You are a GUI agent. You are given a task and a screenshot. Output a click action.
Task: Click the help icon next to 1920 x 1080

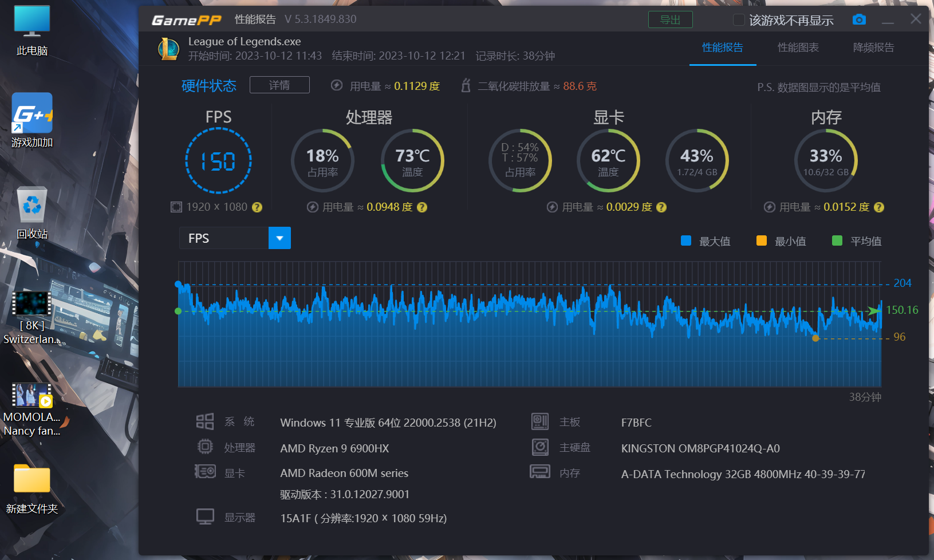point(257,207)
